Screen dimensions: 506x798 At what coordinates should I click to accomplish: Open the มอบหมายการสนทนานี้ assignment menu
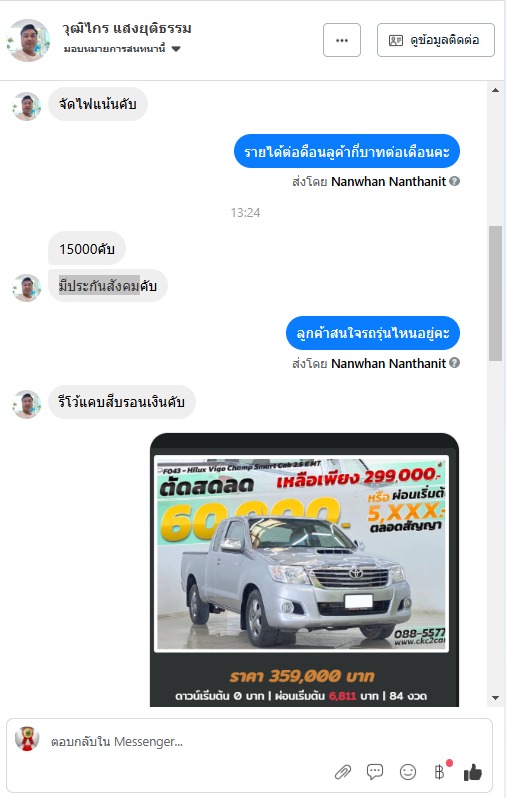coord(122,49)
